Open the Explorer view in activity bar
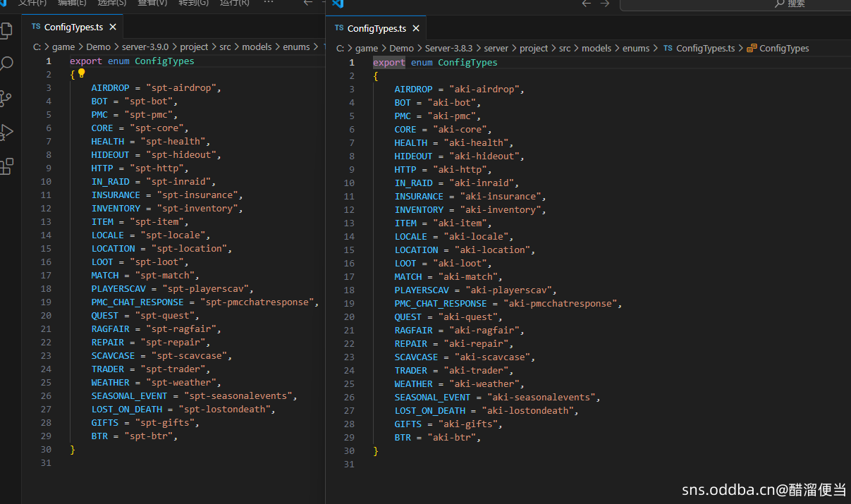 (x=6, y=30)
